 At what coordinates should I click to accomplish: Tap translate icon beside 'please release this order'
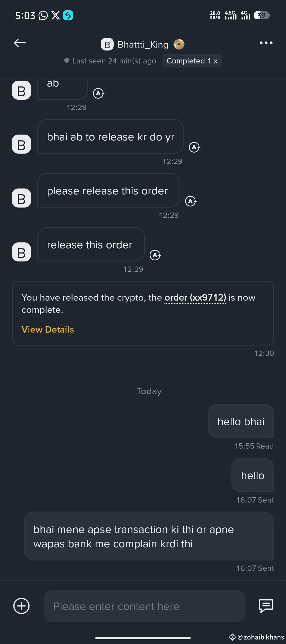(x=191, y=201)
